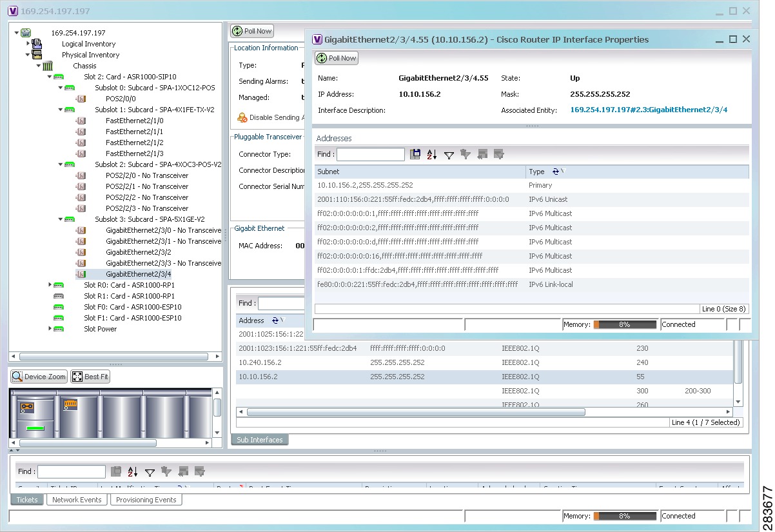Collapse Slot 2 Card ASR1000-SIP10
The width and height of the screenshot is (775, 532).
[50, 77]
